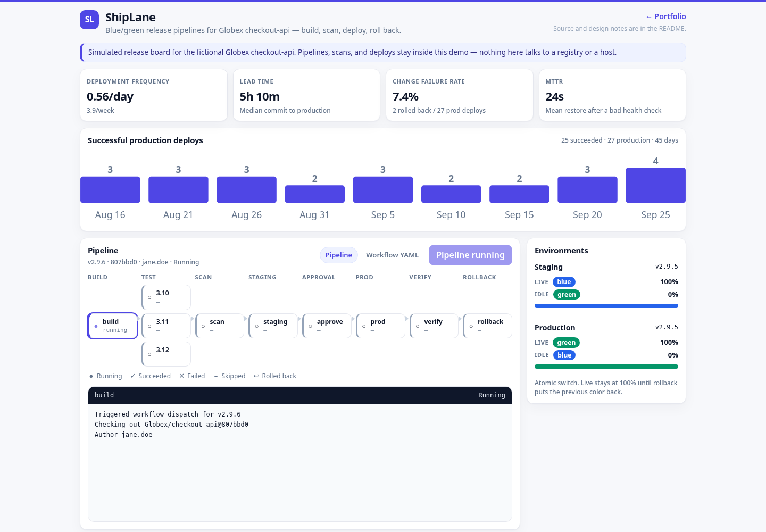The image size is (766, 532).
Task: Click the Sep 20 deploy bar
Action: pos(587,189)
